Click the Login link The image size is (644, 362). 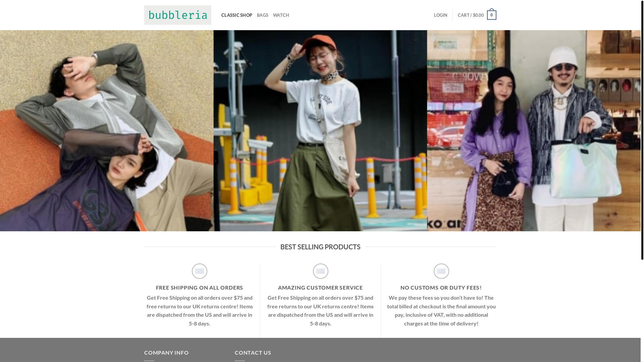point(440,15)
